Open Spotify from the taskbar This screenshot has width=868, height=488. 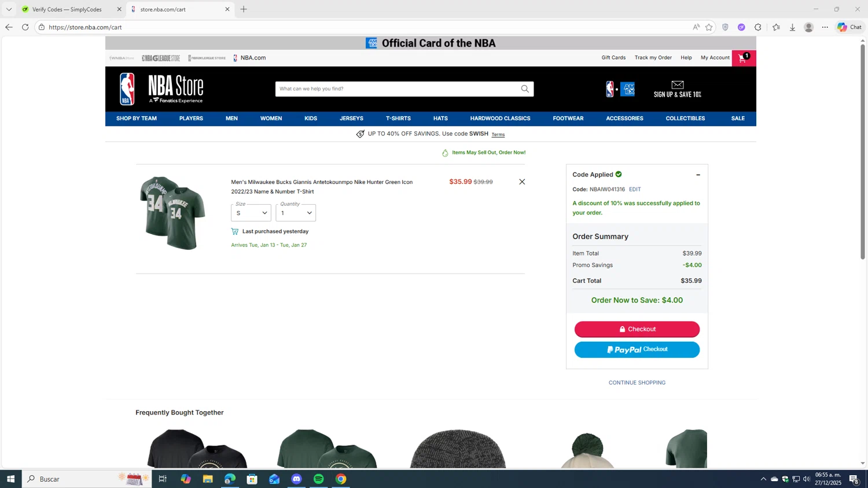click(319, 479)
